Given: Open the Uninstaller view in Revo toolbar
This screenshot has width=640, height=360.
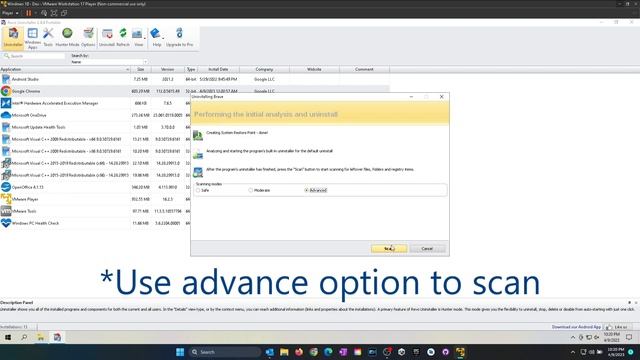Looking at the screenshot, I should 13,38.
